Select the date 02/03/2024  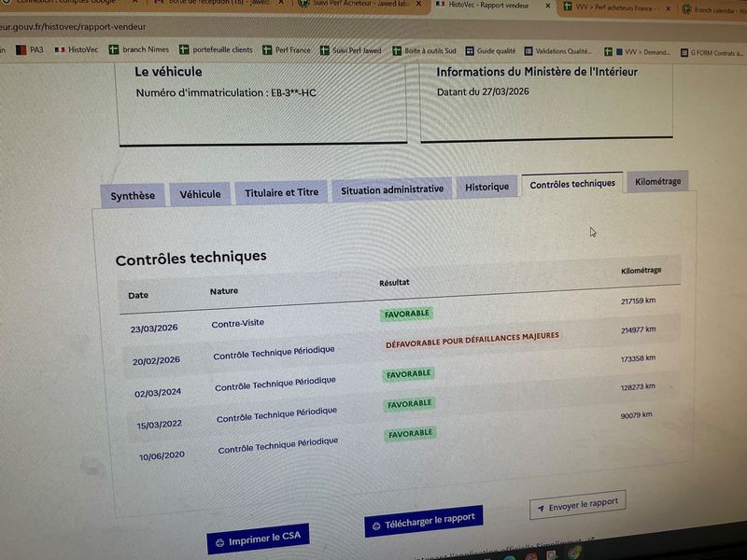(x=158, y=393)
